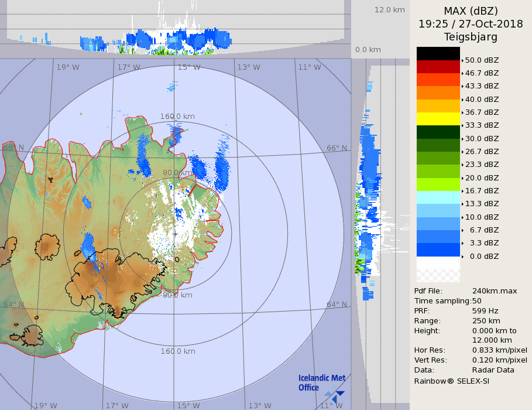Click the 12.0 km height label

[x=390, y=10]
